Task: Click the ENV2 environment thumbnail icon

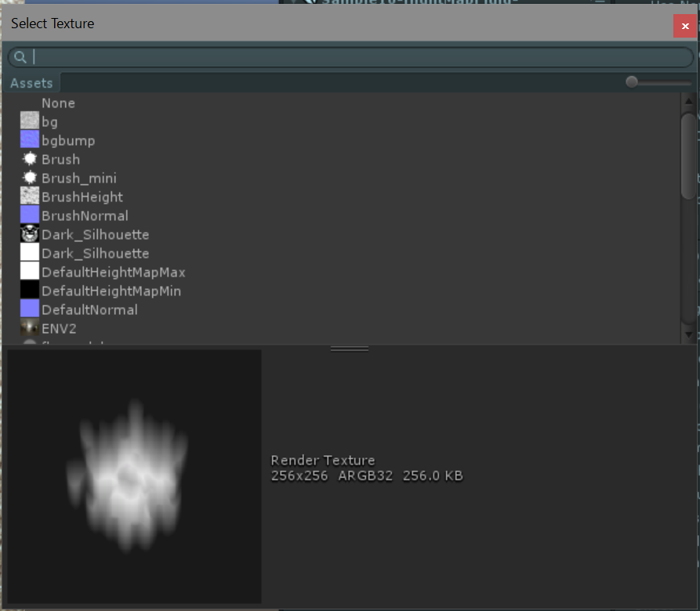Action: (30, 327)
